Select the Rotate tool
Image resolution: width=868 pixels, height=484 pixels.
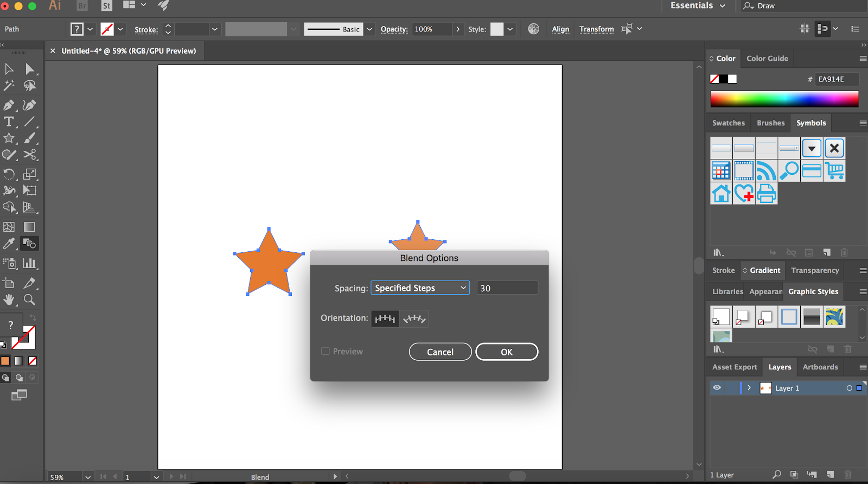[9, 174]
